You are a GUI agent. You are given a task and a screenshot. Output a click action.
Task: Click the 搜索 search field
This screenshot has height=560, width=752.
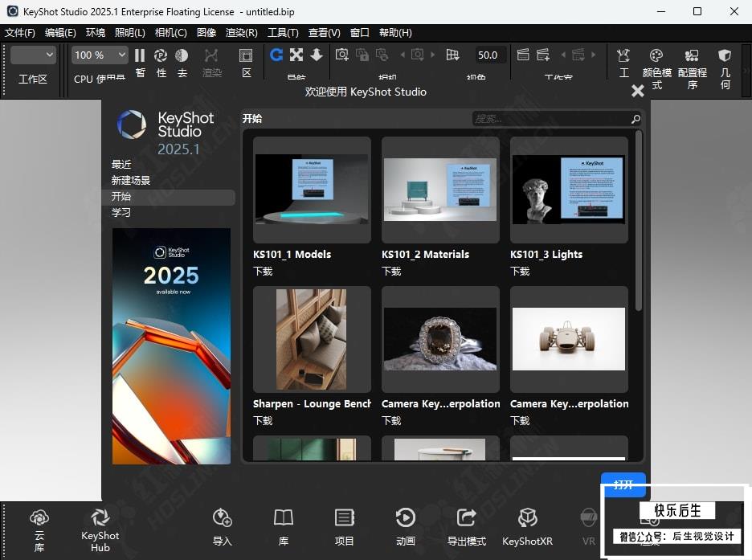(x=551, y=119)
